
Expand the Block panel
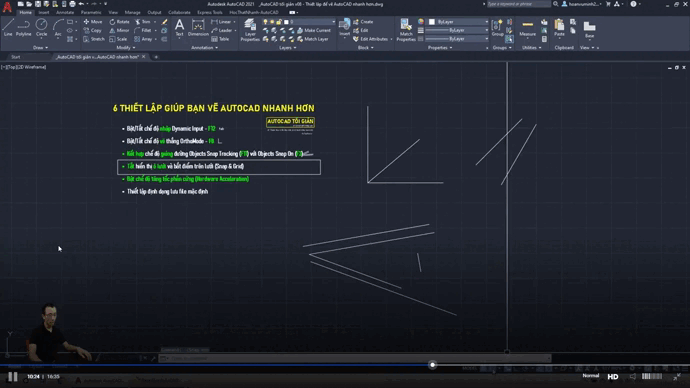click(x=366, y=48)
